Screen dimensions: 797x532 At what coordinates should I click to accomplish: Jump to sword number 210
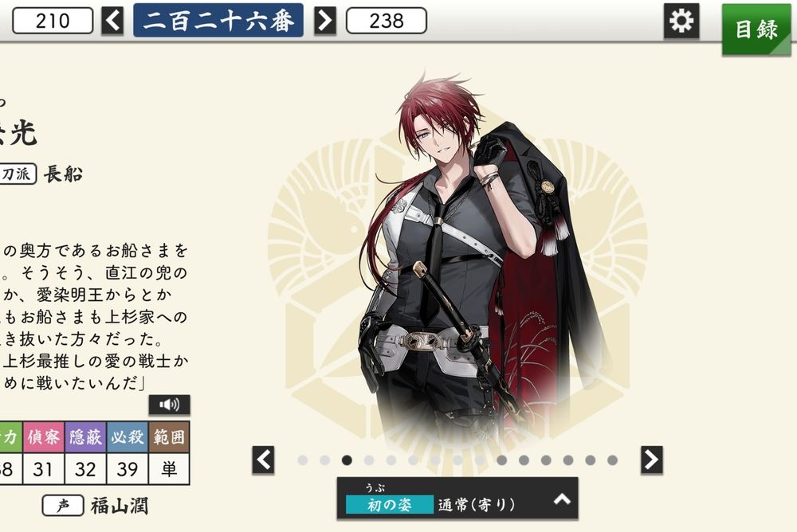point(53,21)
